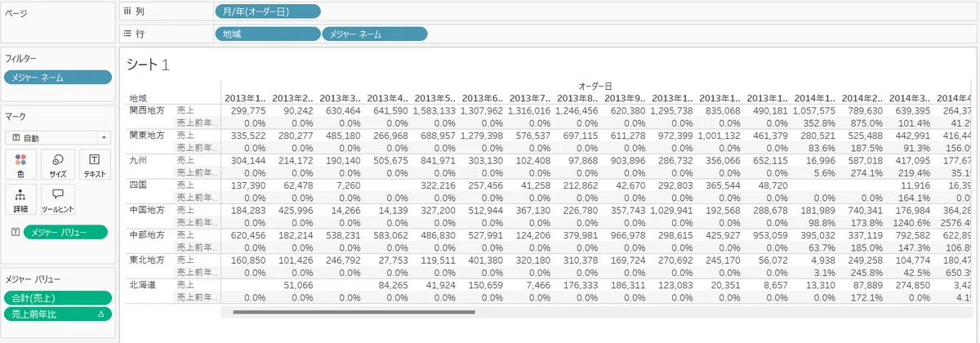Open the 自動 mark type dropdown
Viewport: 980px width, 343px height.
click(x=57, y=138)
